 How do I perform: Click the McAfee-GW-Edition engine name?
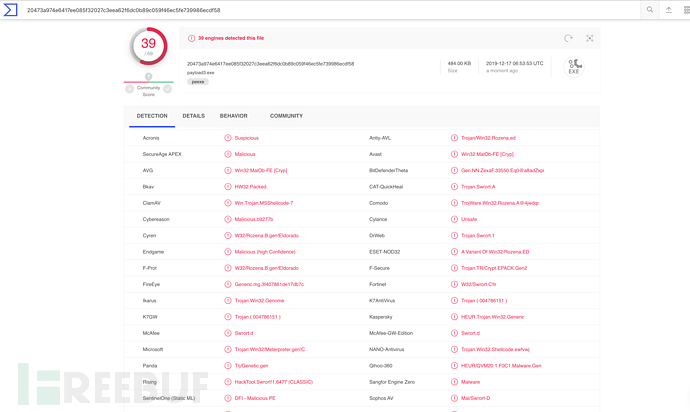(x=391, y=333)
